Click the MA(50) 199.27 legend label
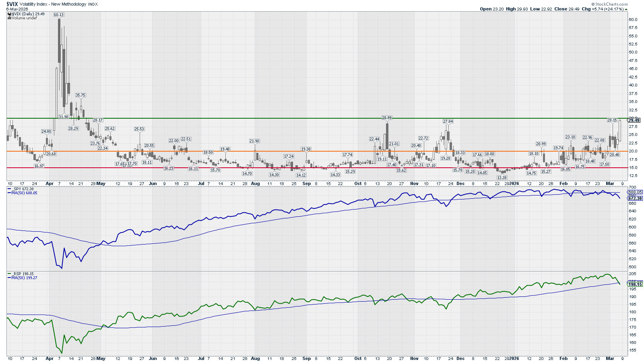 coord(24,278)
